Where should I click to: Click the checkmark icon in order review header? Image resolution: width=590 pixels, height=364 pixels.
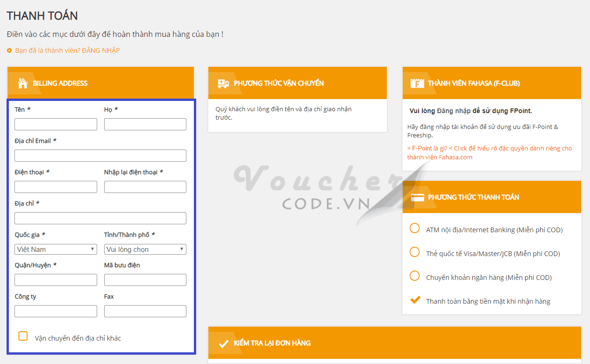[223, 343]
